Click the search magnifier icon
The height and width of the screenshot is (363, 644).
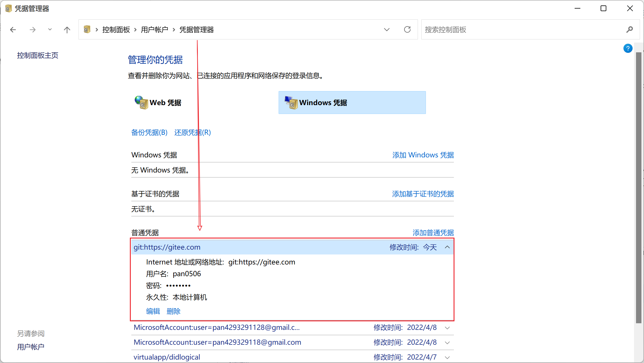tap(629, 29)
